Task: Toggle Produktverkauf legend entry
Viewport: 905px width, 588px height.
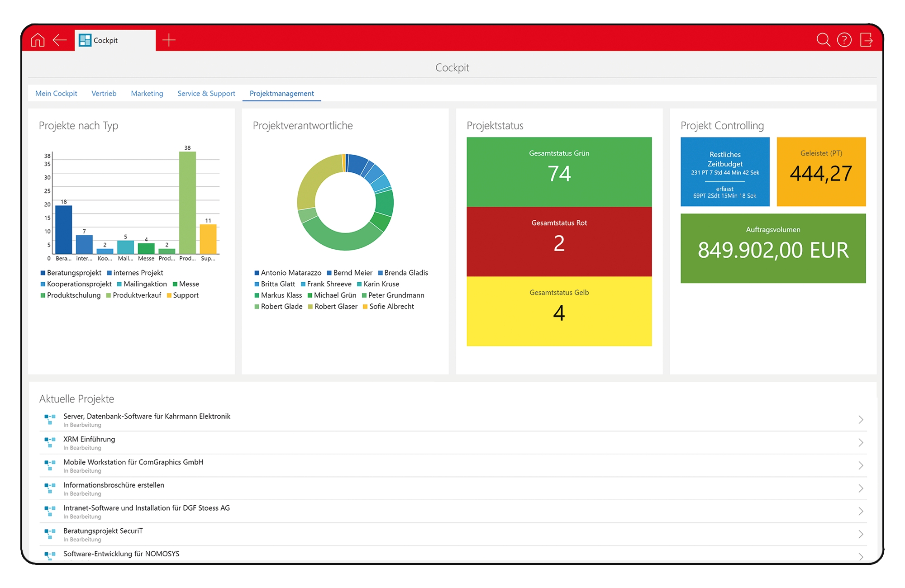Action: 133,295
